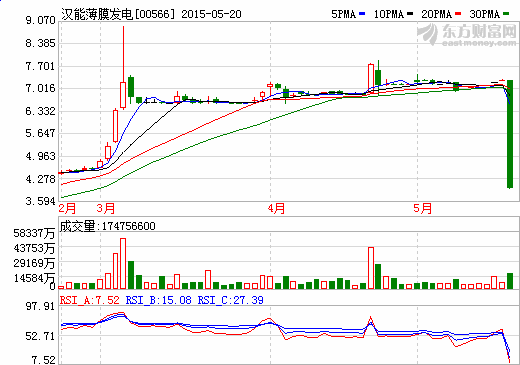Click the tall red volume bar in late April
520x365 pixels.
[371, 268]
